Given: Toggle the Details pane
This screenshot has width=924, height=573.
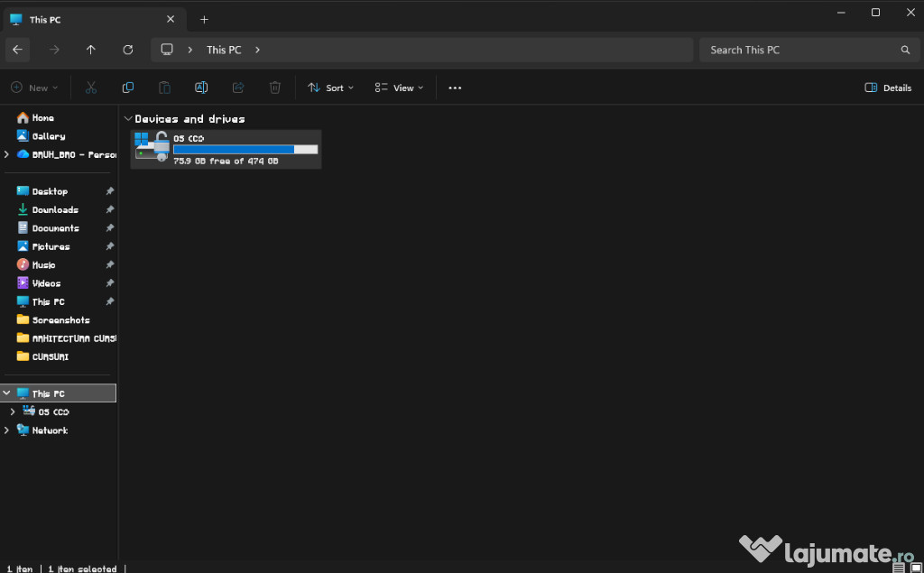Looking at the screenshot, I should pos(888,88).
